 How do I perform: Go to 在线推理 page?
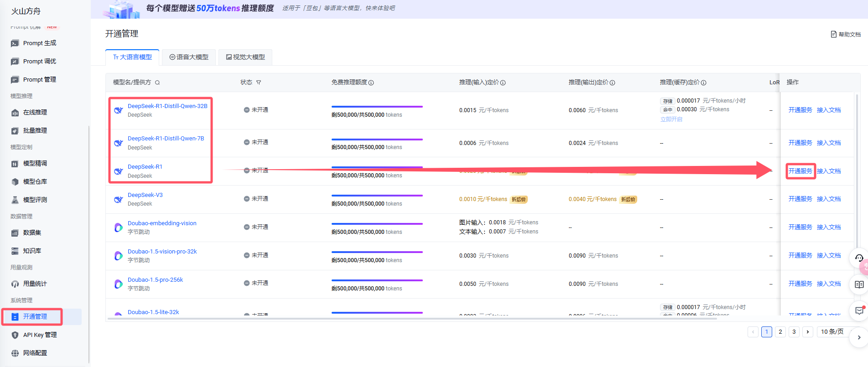35,112
